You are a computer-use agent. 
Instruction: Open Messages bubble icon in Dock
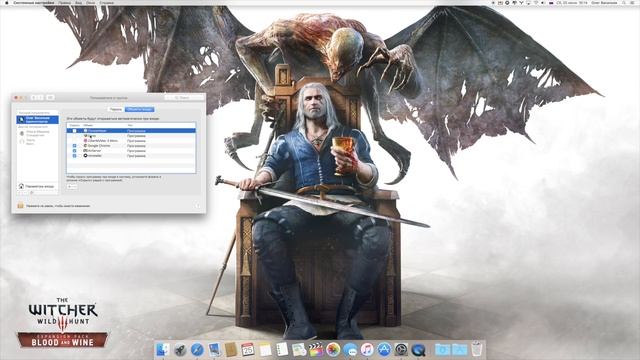click(350, 350)
